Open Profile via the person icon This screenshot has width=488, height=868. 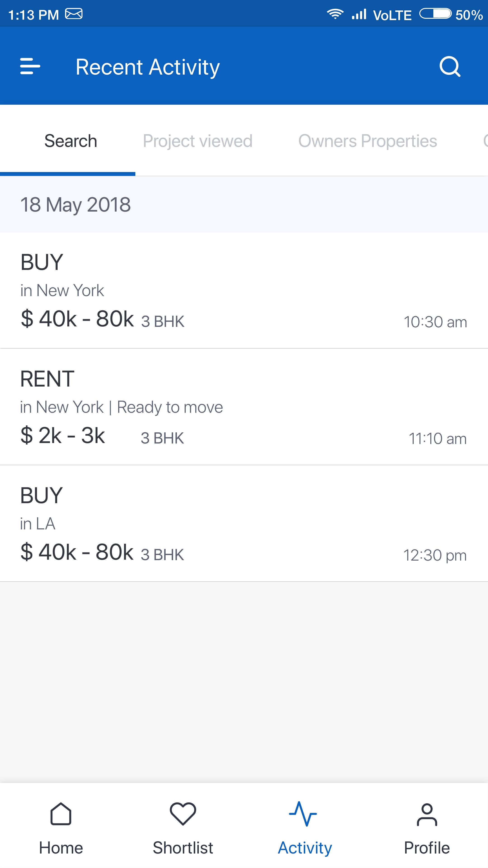coord(427,814)
